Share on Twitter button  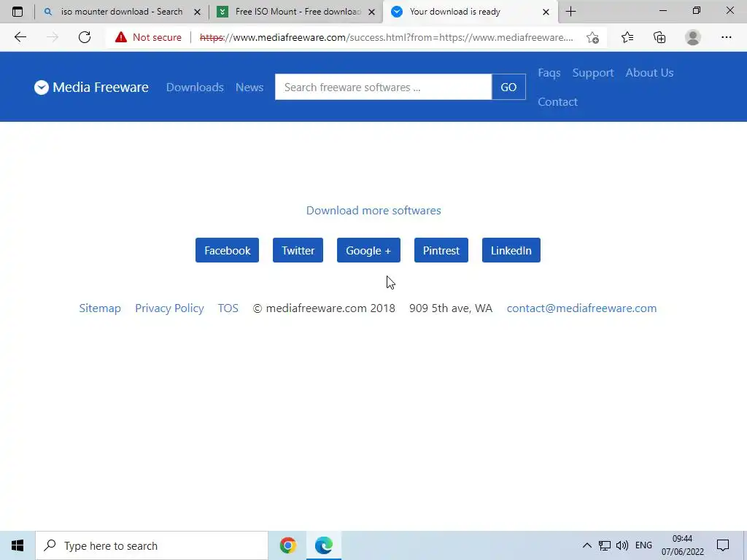click(x=298, y=250)
